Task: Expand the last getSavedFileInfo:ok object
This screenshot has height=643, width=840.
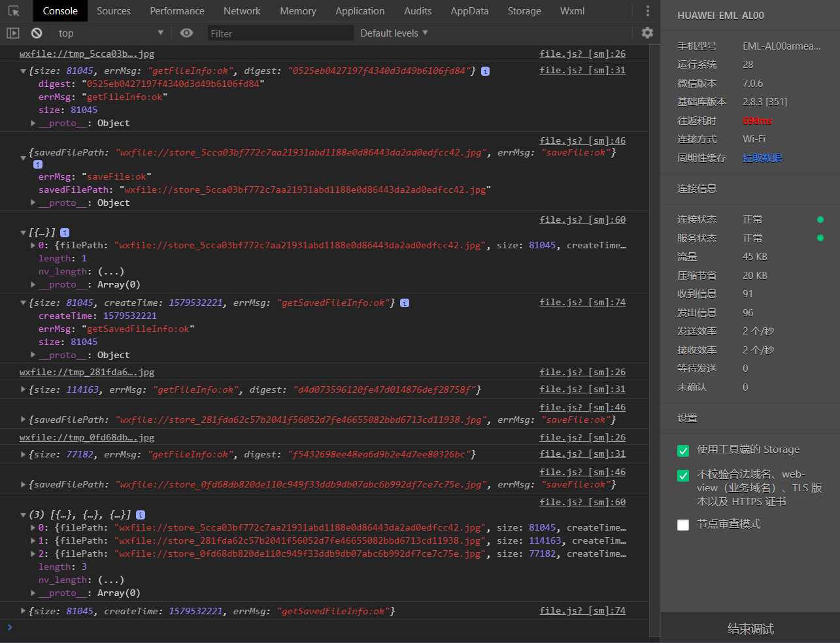Action: point(24,612)
